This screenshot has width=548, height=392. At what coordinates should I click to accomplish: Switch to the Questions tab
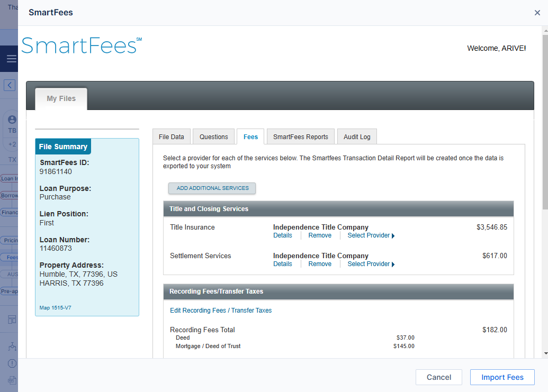213,137
